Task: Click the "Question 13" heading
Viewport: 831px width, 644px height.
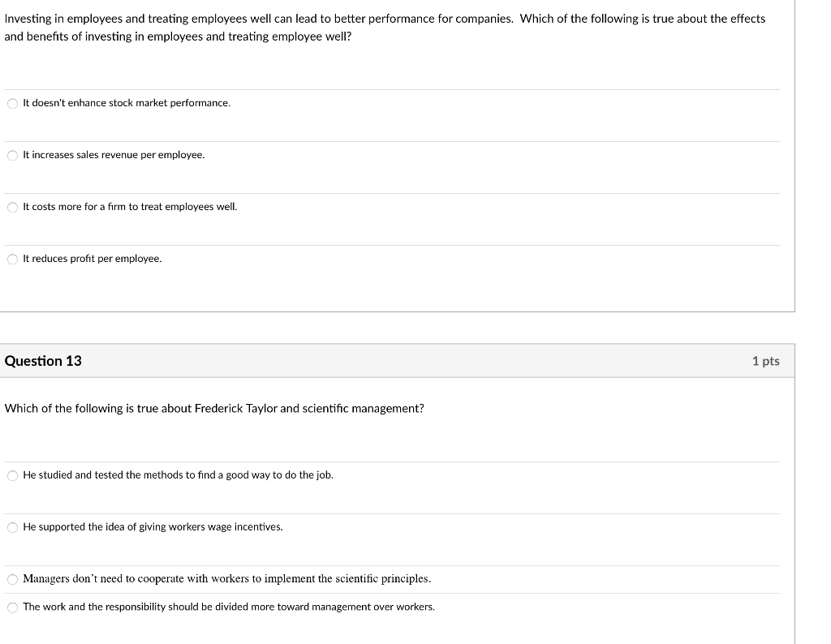Action: 43,361
